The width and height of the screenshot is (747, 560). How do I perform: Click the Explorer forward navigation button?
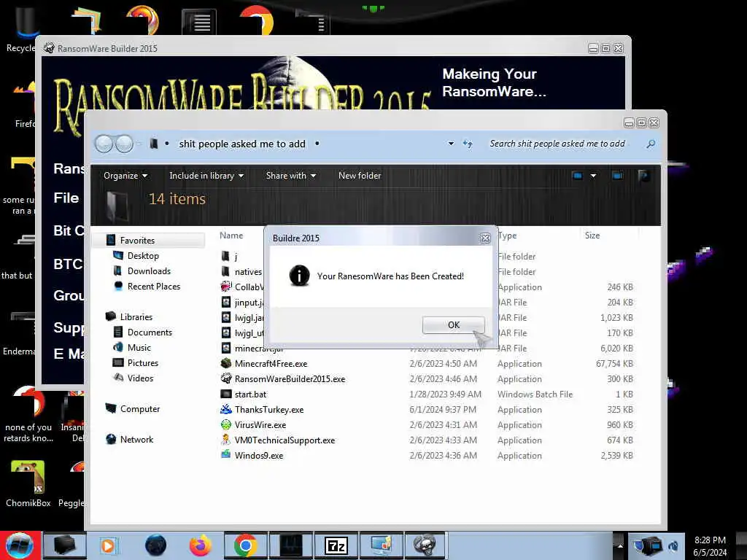point(124,144)
